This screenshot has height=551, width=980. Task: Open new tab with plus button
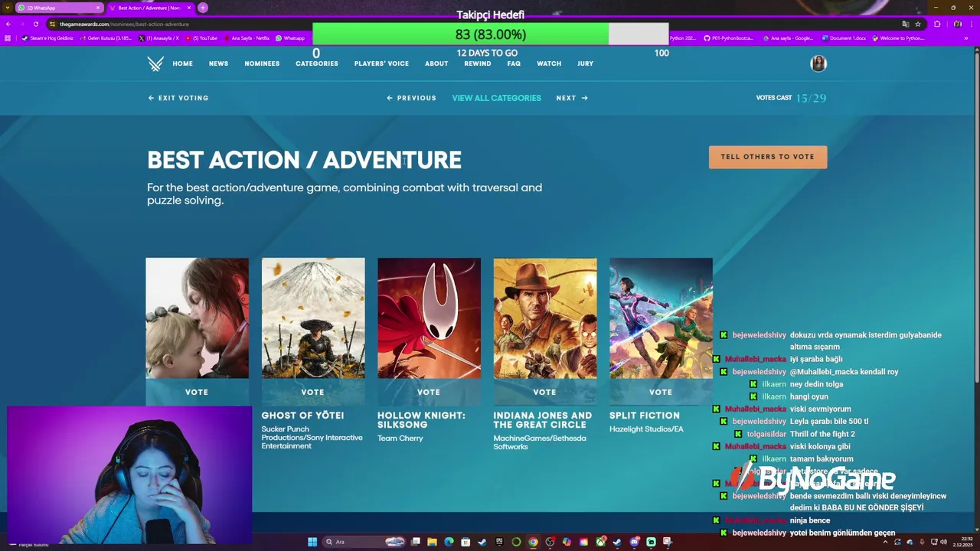(x=203, y=8)
